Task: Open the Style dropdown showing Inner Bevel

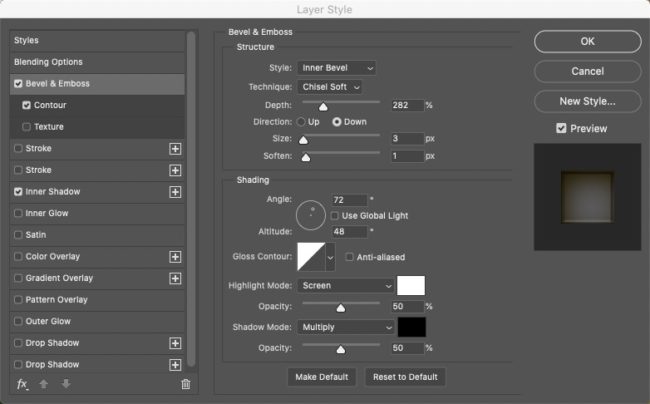Action: point(336,68)
